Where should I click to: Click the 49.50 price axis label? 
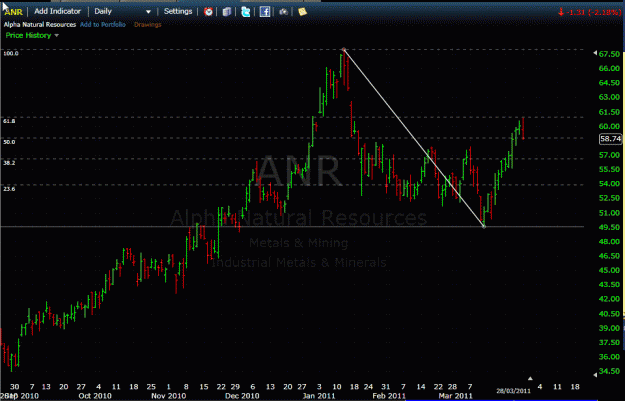tap(609, 227)
